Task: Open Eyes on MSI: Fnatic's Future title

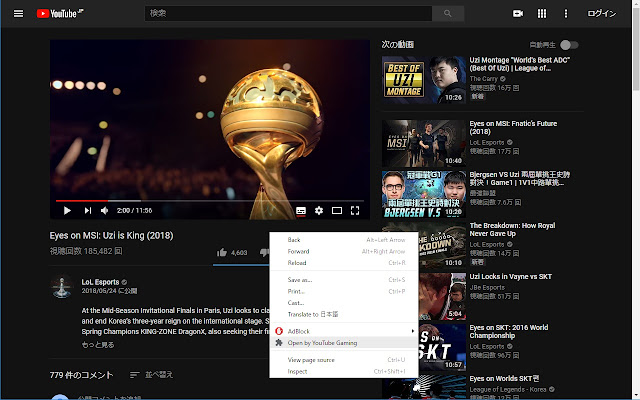Action: (x=513, y=127)
